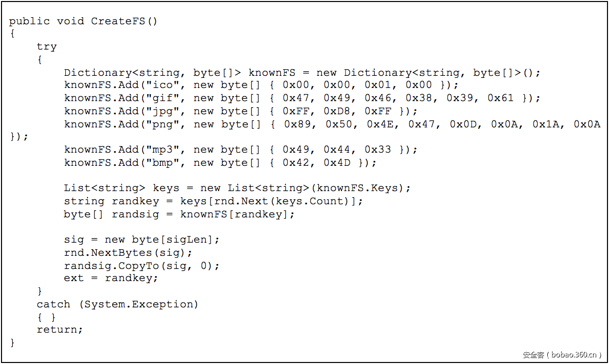This screenshot has width=609, height=364.
Task: Click the 0xD8 byte value
Action: coord(337,111)
